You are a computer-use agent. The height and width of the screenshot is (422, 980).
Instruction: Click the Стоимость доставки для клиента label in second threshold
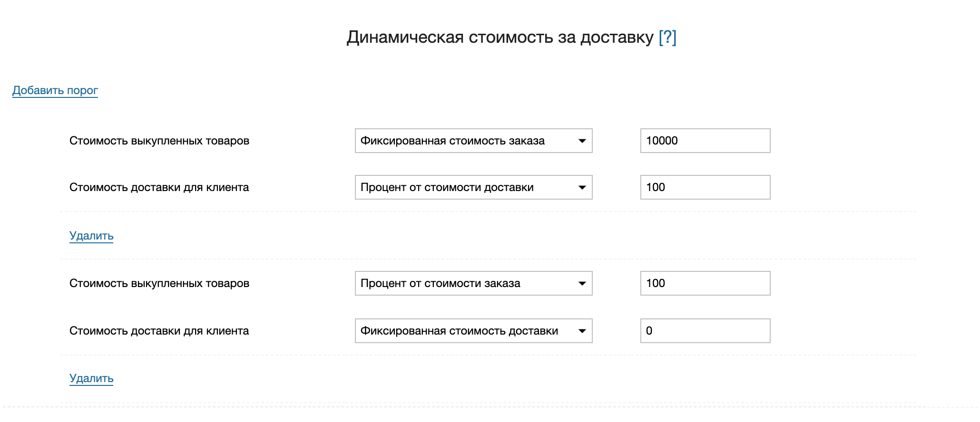160,331
